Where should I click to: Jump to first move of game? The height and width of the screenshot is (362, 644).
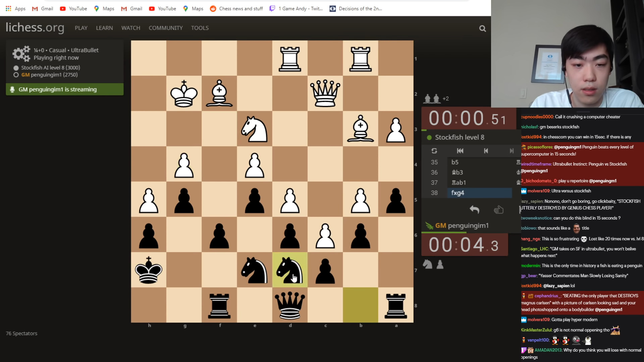460,151
